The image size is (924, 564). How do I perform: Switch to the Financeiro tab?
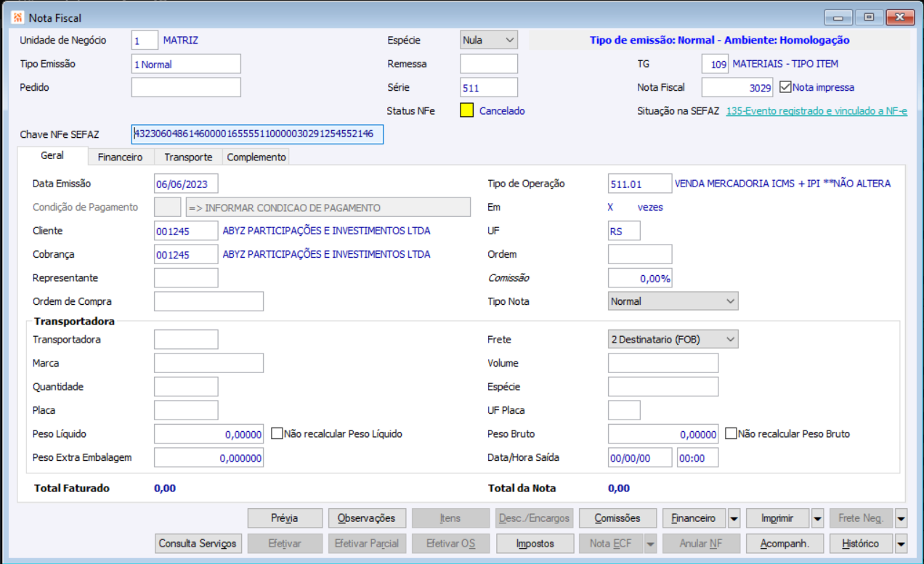121,157
